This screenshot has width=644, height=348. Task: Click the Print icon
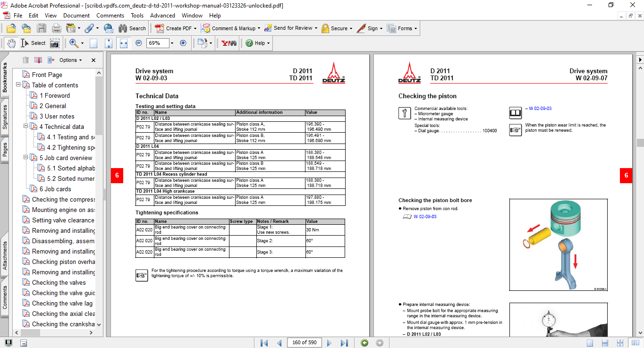click(x=56, y=28)
